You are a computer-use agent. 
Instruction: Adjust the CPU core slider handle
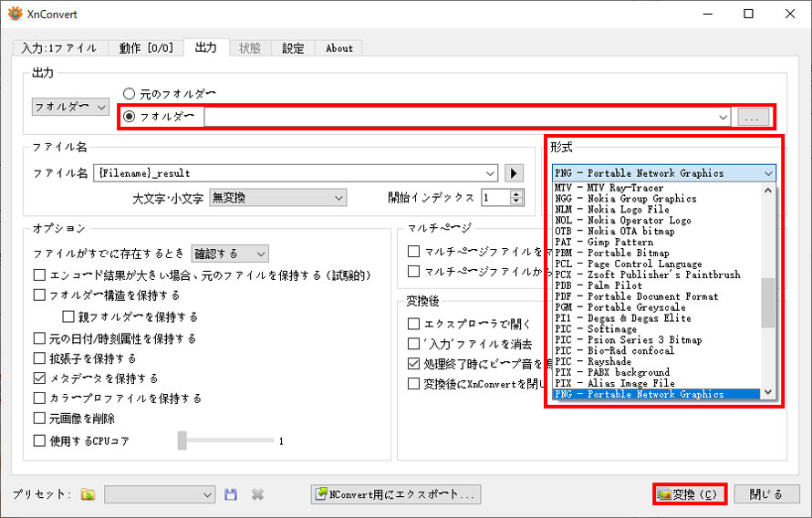182,440
